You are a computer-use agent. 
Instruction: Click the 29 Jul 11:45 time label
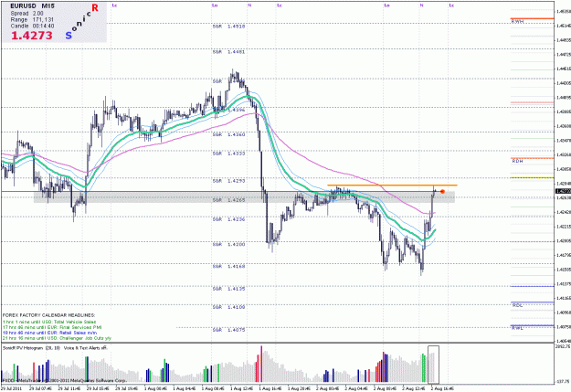pos(69,388)
